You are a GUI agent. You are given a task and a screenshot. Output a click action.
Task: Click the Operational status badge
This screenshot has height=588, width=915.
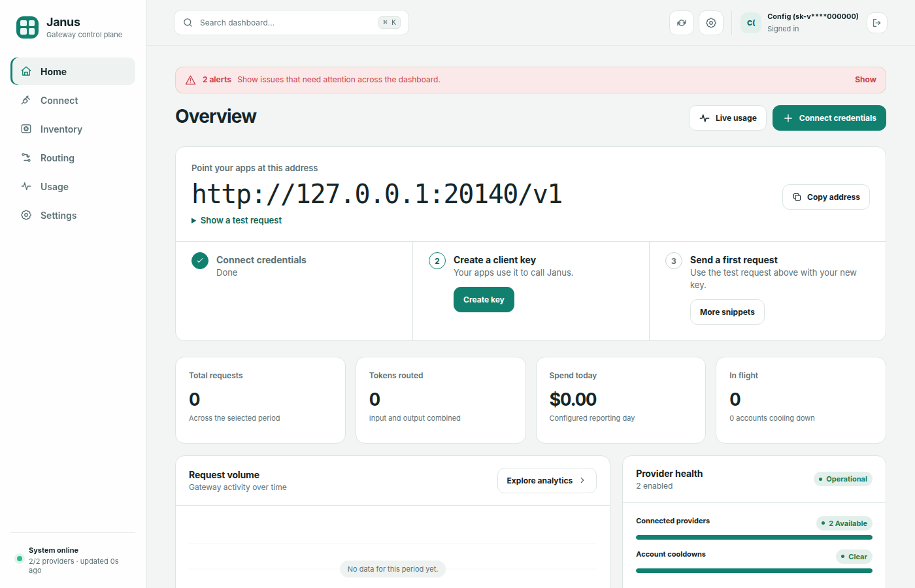(x=843, y=479)
